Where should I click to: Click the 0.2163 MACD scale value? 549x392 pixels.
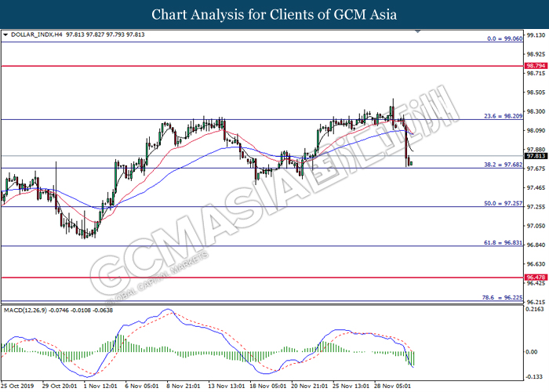coord(535,310)
